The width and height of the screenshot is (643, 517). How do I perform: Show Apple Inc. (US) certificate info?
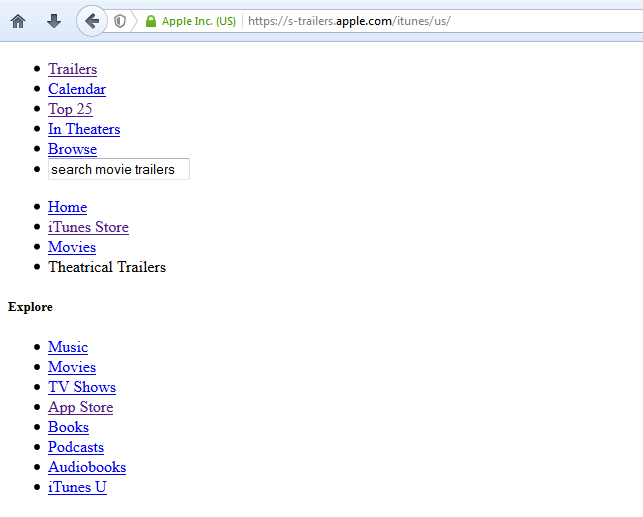tap(198, 21)
